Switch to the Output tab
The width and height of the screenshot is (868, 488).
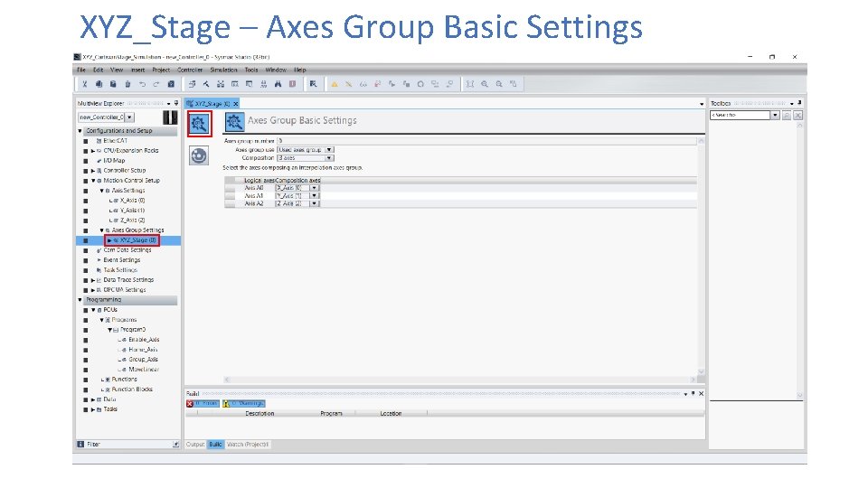click(x=195, y=445)
